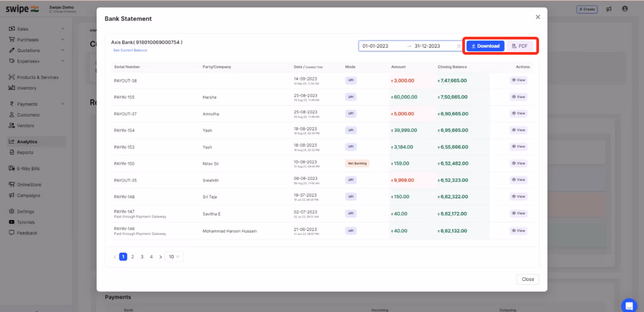
Task: View the PAYOUT-38 transaction
Action: [519, 80]
